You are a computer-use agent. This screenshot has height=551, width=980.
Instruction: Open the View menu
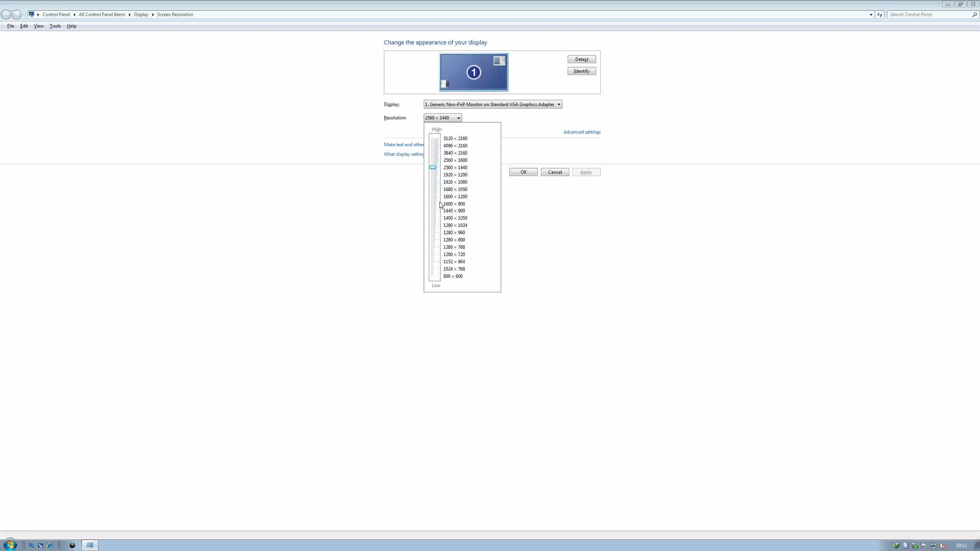coord(39,26)
